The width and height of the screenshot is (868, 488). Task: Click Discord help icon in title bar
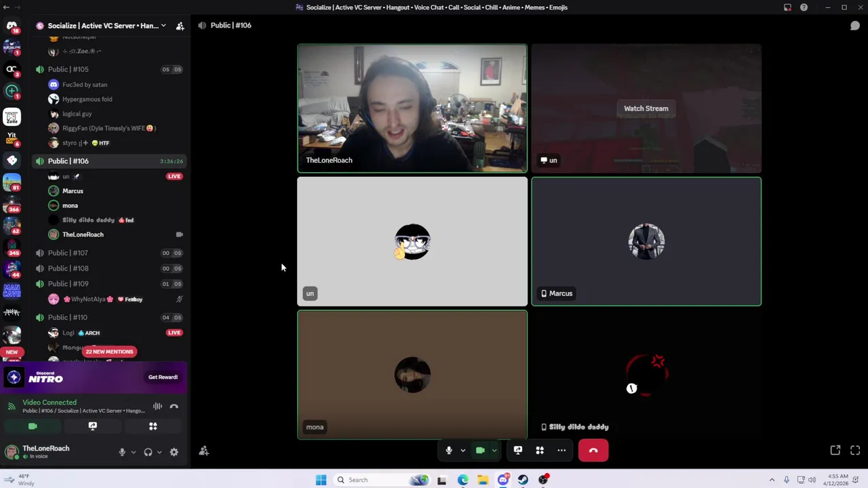point(804,7)
